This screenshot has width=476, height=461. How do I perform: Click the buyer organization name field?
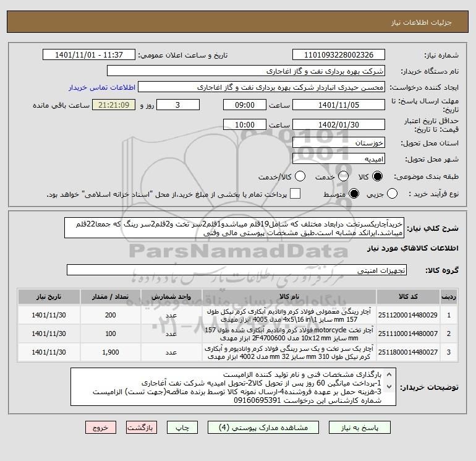point(246,71)
